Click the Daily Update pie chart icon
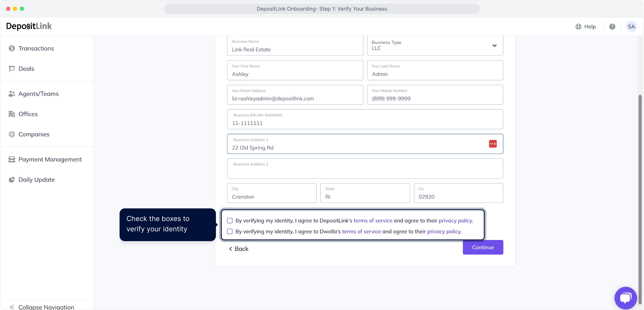Screen dimensions: 644x310 (x=12, y=180)
